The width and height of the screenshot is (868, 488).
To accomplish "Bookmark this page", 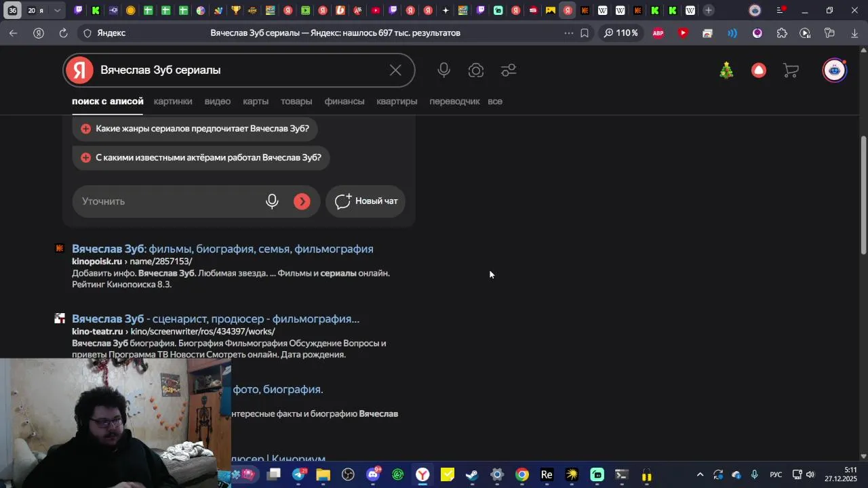I will (x=585, y=33).
